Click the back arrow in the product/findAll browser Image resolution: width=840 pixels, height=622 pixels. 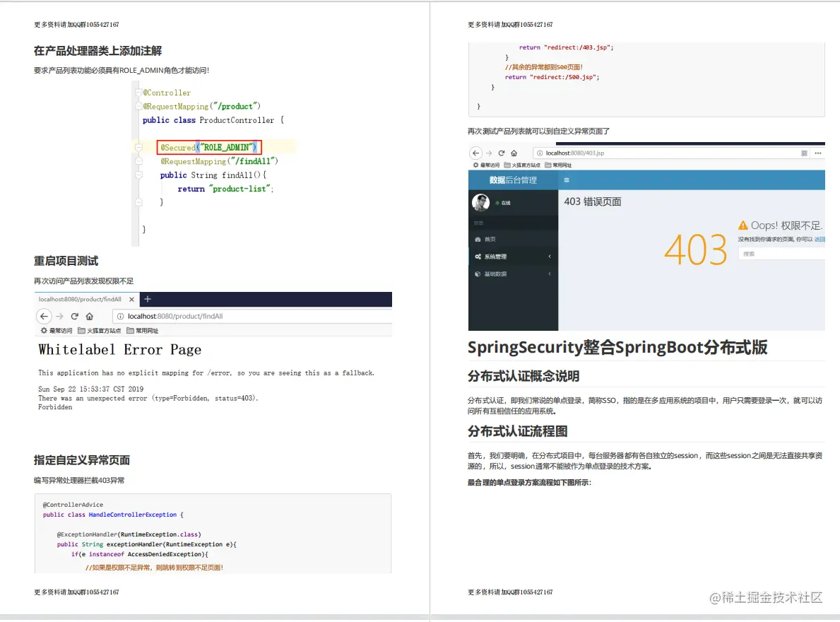click(x=44, y=316)
